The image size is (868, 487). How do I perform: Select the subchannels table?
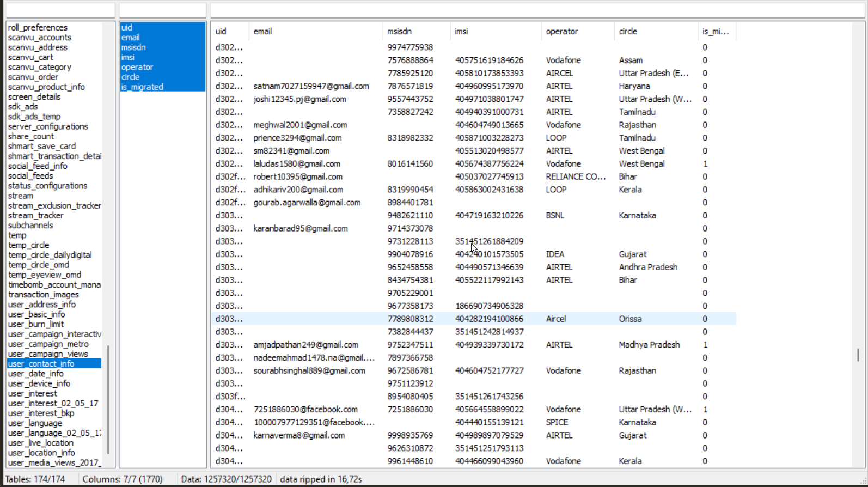click(x=30, y=226)
